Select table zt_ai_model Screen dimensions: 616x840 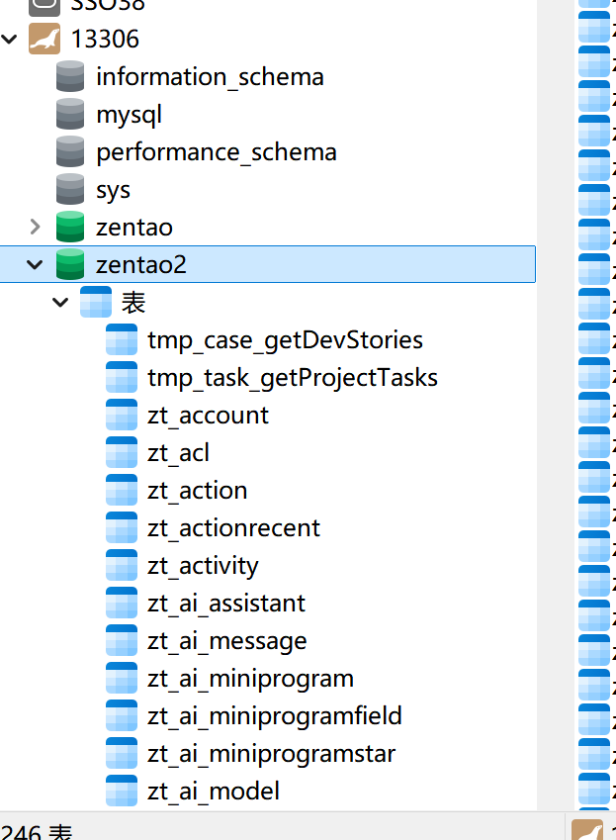(x=214, y=792)
